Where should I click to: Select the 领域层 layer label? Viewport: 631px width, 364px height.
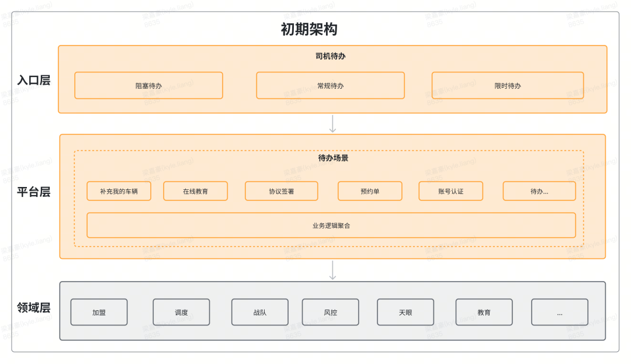(x=34, y=308)
